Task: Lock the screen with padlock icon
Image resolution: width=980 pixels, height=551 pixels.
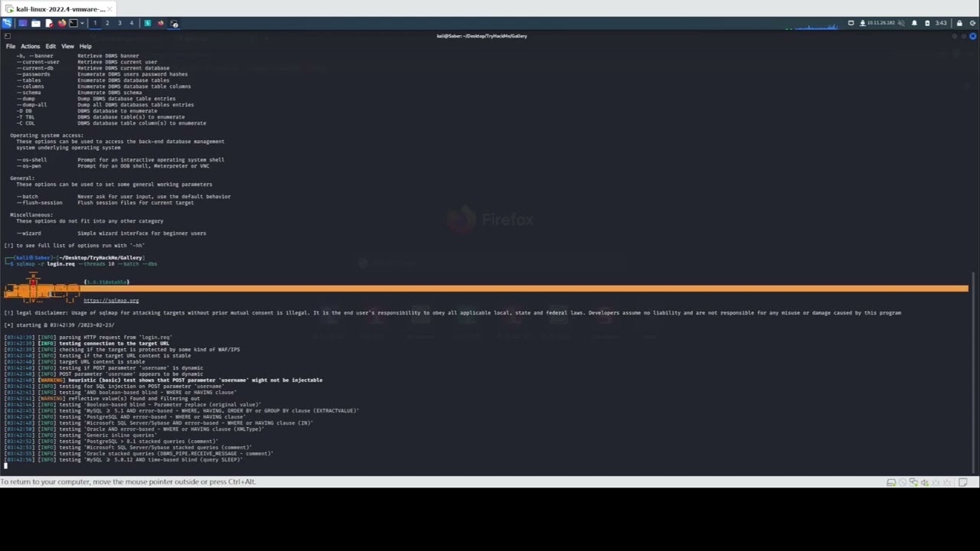Action: (959, 23)
